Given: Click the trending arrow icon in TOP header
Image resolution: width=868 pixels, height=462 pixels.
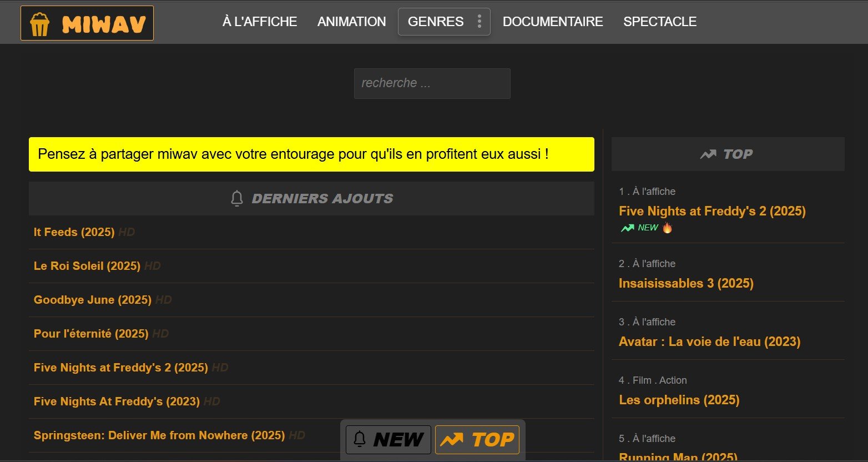Looking at the screenshot, I should coord(708,154).
